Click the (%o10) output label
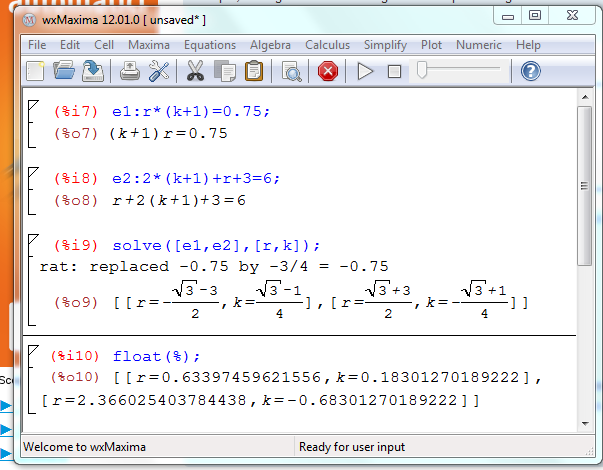Screen dimensions: 603x470 75,377
